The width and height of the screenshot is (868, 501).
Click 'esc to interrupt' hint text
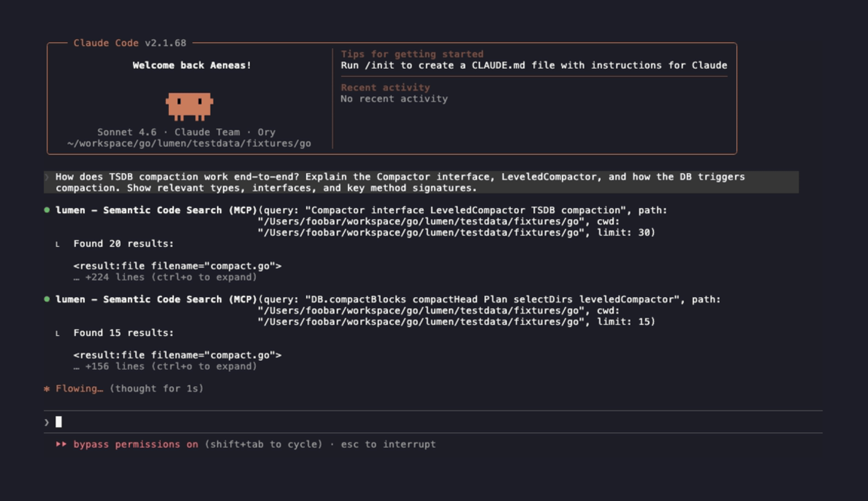[388, 444]
